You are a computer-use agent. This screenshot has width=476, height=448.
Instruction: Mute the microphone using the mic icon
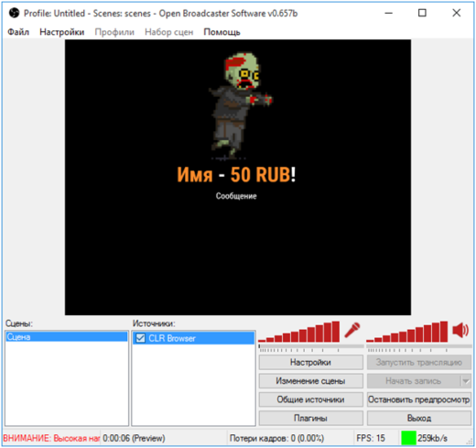click(352, 331)
